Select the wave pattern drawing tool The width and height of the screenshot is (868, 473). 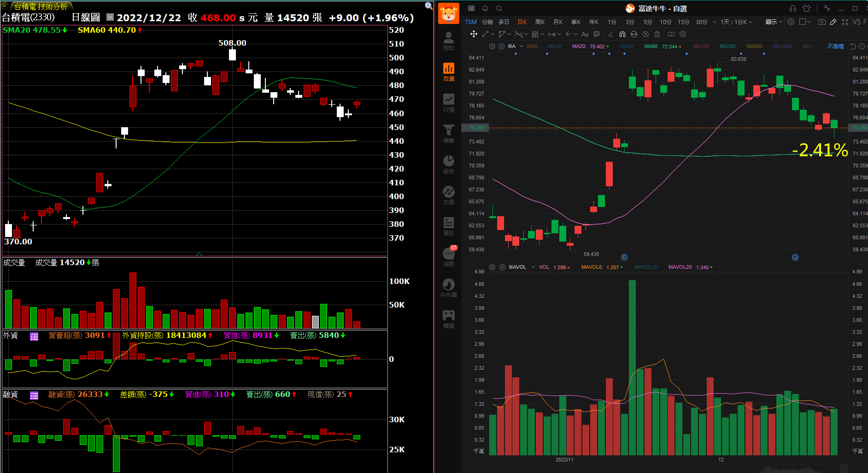tap(518, 34)
